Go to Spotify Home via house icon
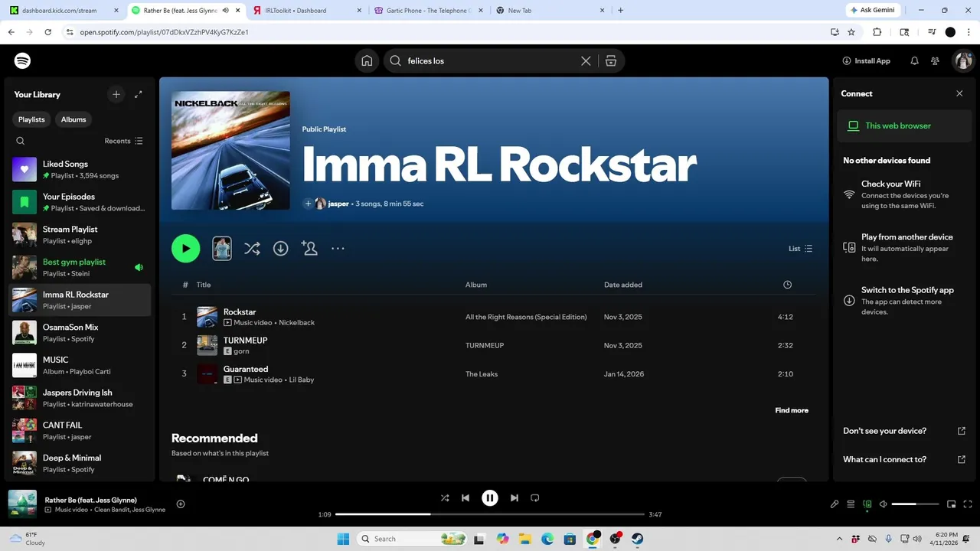The image size is (980, 551). tap(367, 60)
